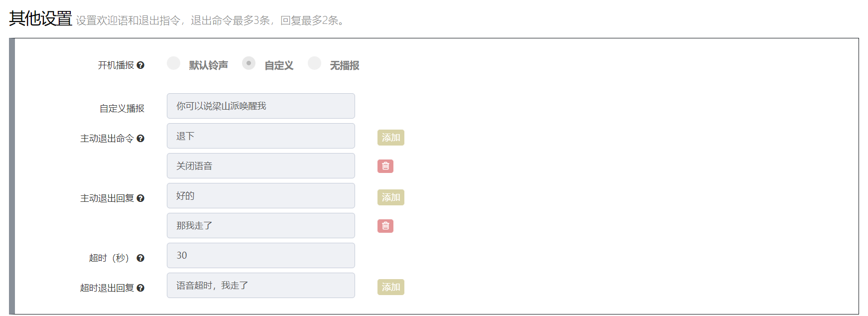This screenshot has width=868, height=316.
Task: Click help icon next to 超时（秒）
Action: coord(140,258)
